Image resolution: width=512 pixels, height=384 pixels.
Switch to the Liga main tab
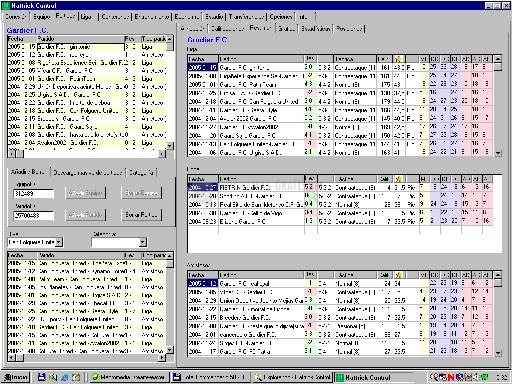[x=87, y=16]
